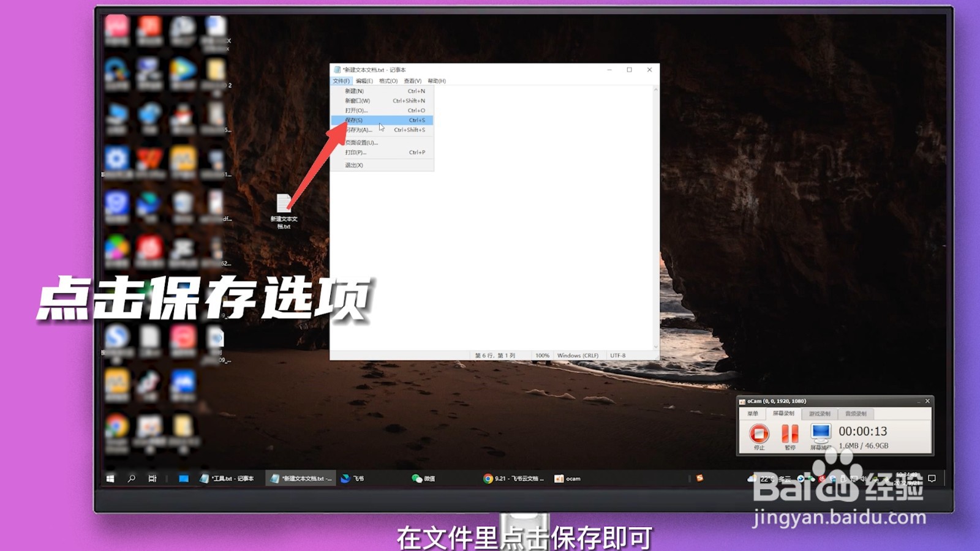Open the 文件(F) menu in Notepad
Screen dimensions: 980x551
point(341,81)
